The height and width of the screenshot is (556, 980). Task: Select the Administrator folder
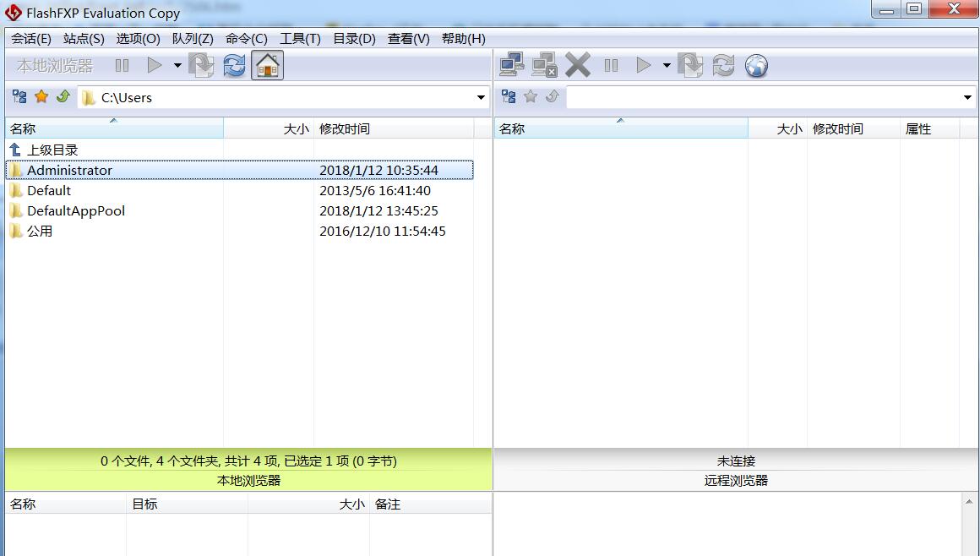(x=239, y=170)
